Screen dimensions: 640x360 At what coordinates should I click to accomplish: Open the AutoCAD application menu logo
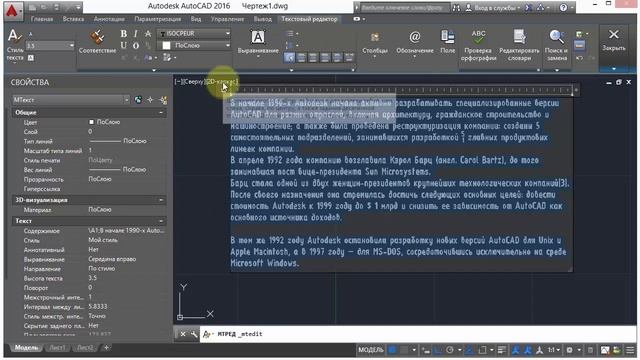point(13,11)
